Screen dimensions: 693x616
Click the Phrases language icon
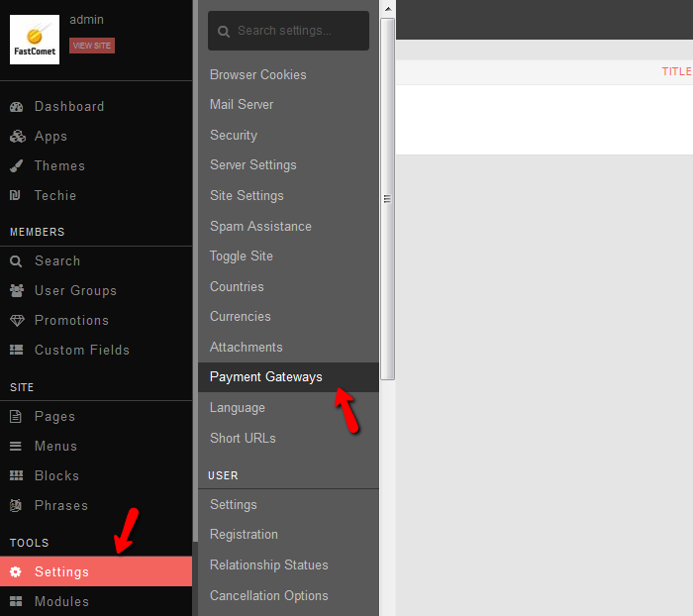(16, 505)
